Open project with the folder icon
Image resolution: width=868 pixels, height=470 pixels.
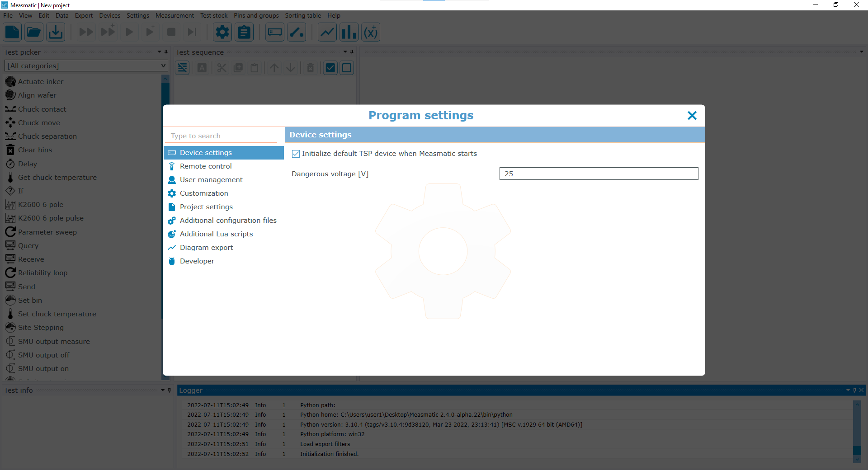click(34, 32)
